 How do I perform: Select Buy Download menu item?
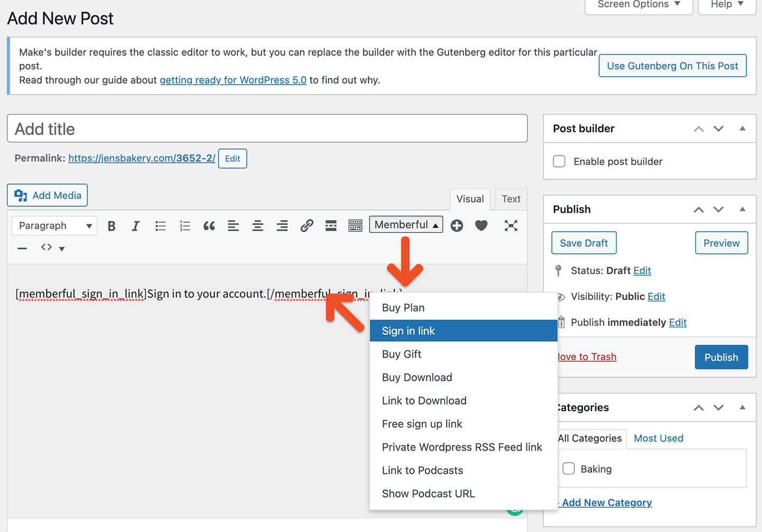point(464,378)
